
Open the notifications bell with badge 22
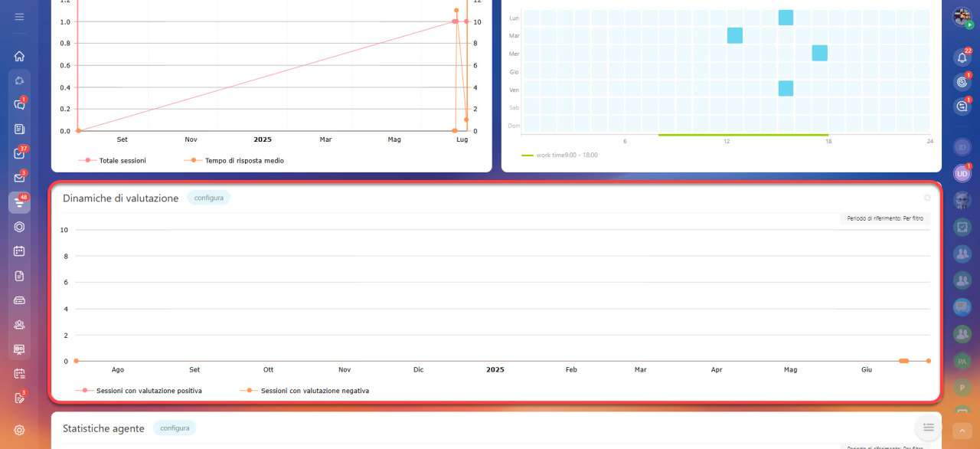(962, 57)
